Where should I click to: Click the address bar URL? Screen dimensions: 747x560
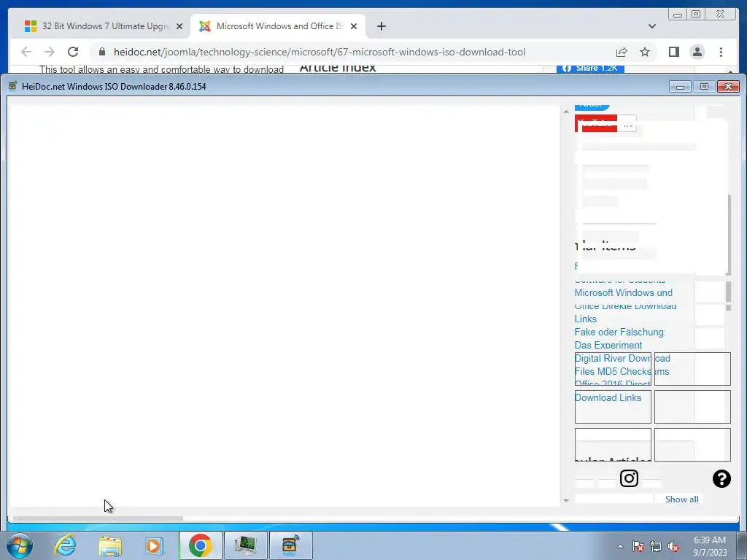point(320,52)
